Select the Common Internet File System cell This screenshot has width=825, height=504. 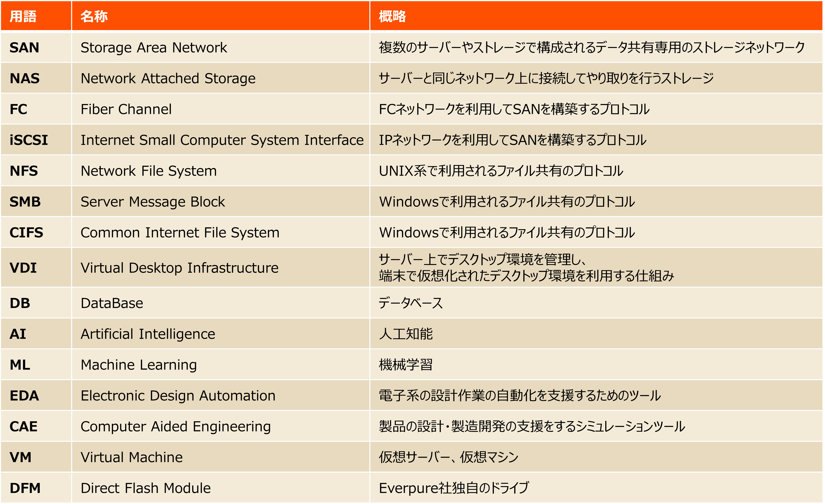click(180, 232)
